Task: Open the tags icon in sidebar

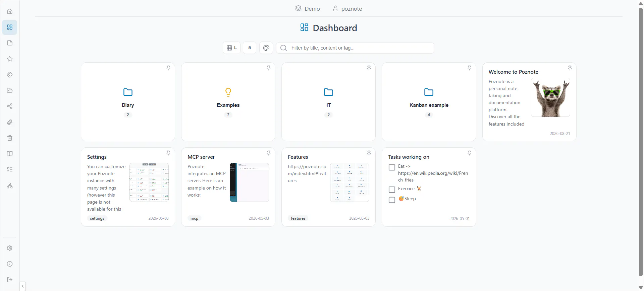Action: click(x=10, y=75)
